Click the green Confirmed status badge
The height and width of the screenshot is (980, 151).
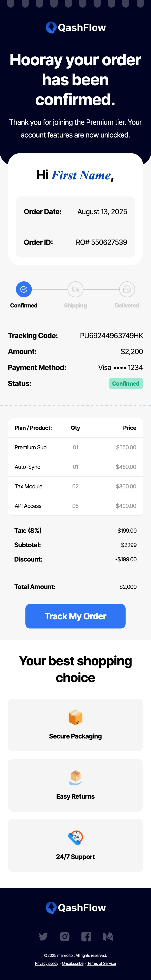[126, 383]
